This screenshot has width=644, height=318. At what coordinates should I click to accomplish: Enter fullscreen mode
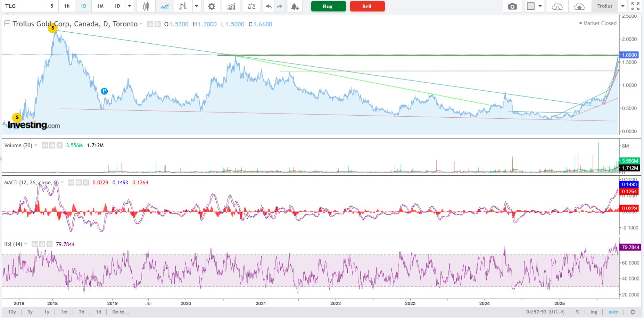click(635, 6)
